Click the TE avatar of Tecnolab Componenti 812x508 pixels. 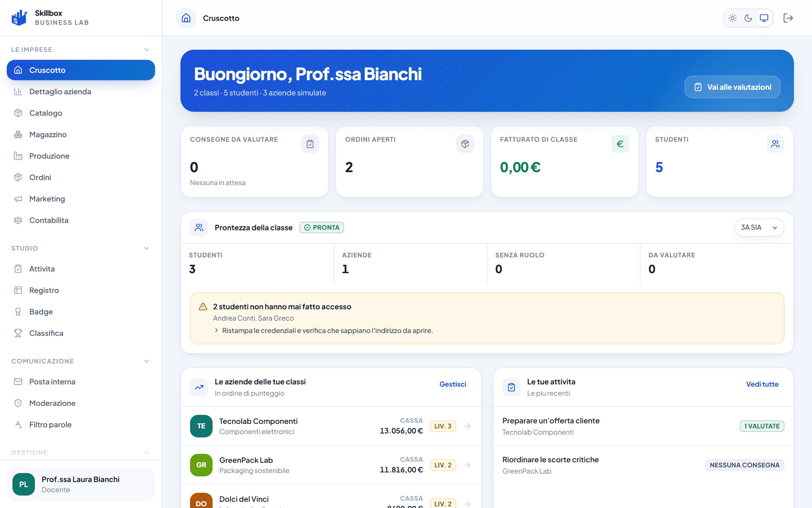(201, 426)
